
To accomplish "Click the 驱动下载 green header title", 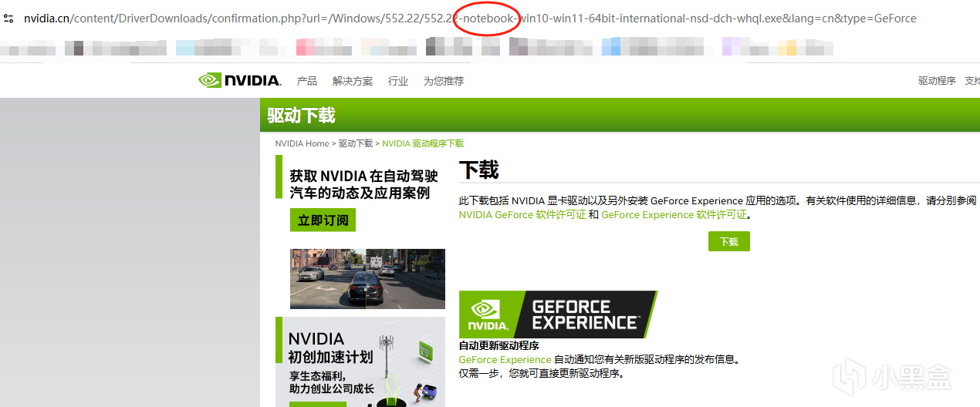I will pos(301,116).
